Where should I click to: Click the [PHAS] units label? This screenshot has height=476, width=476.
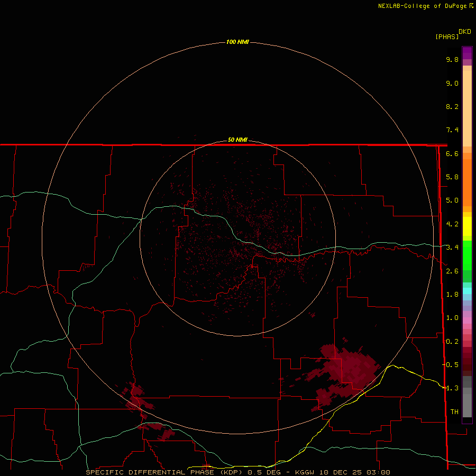point(447,36)
